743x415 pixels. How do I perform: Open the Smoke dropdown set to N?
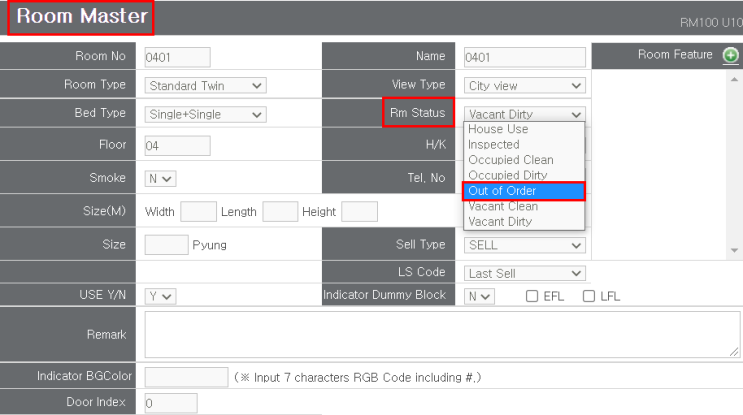(x=161, y=179)
